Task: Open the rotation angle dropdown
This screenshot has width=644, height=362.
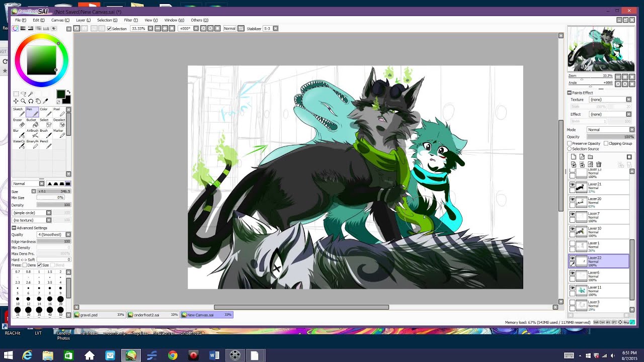Action: (195, 29)
